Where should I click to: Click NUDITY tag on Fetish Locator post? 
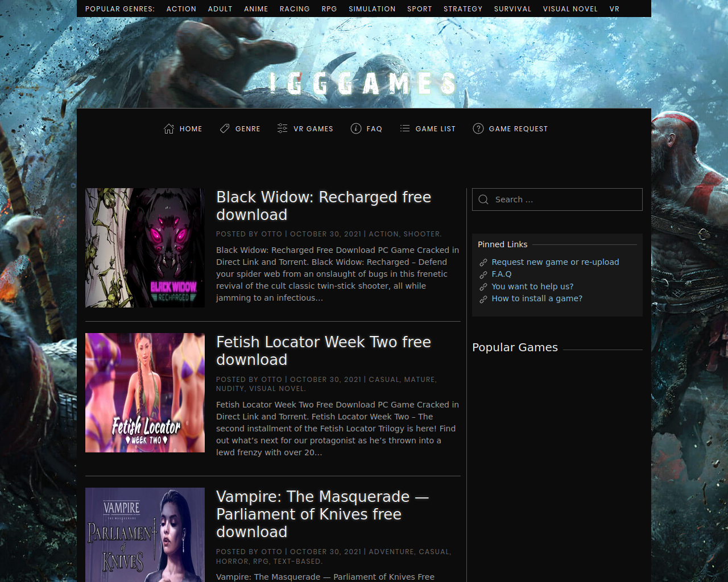pyautogui.click(x=230, y=389)
